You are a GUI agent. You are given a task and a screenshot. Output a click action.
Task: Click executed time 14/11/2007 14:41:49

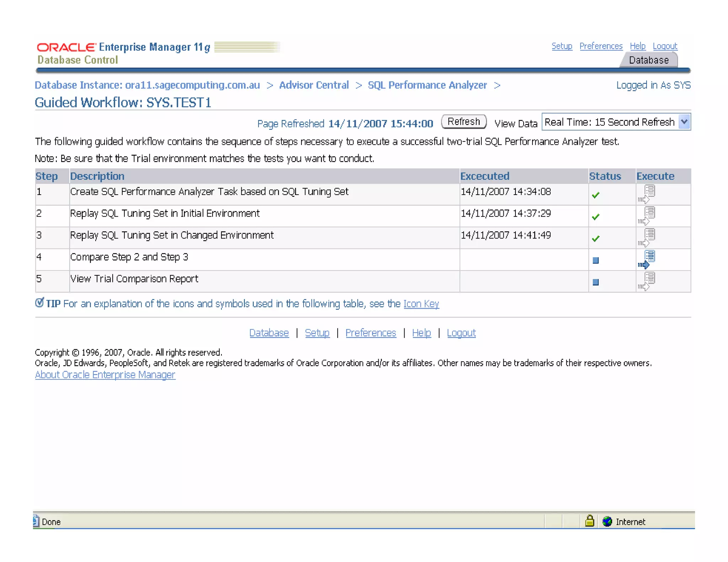506,235
